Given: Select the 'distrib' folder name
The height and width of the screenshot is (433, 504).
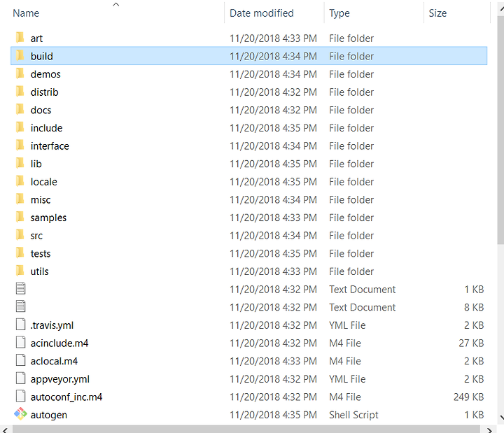Looking at the screenshot, I should tap(44, 92).
